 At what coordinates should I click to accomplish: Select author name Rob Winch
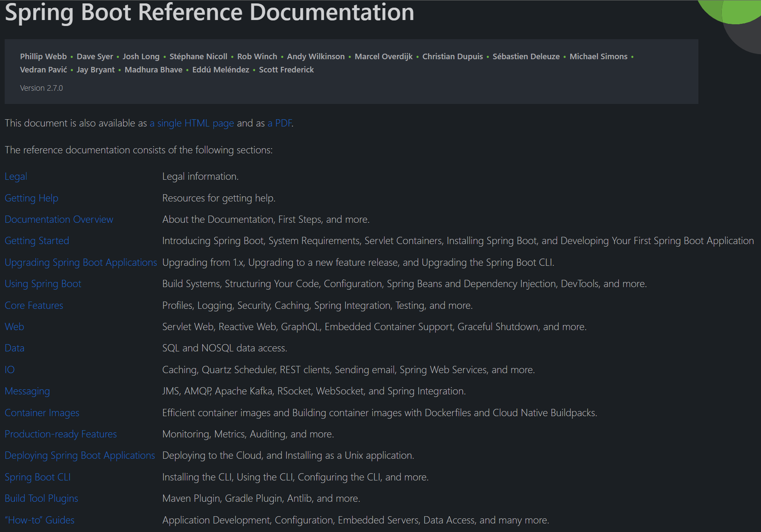257,57
